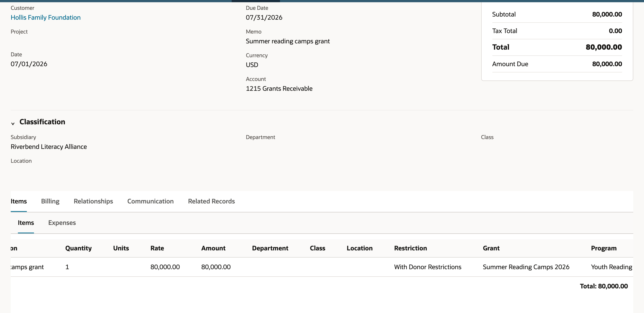The height and width of the screenshot is (313, 644).
Task: Click the Classification section heading
Action: [42, 122]
